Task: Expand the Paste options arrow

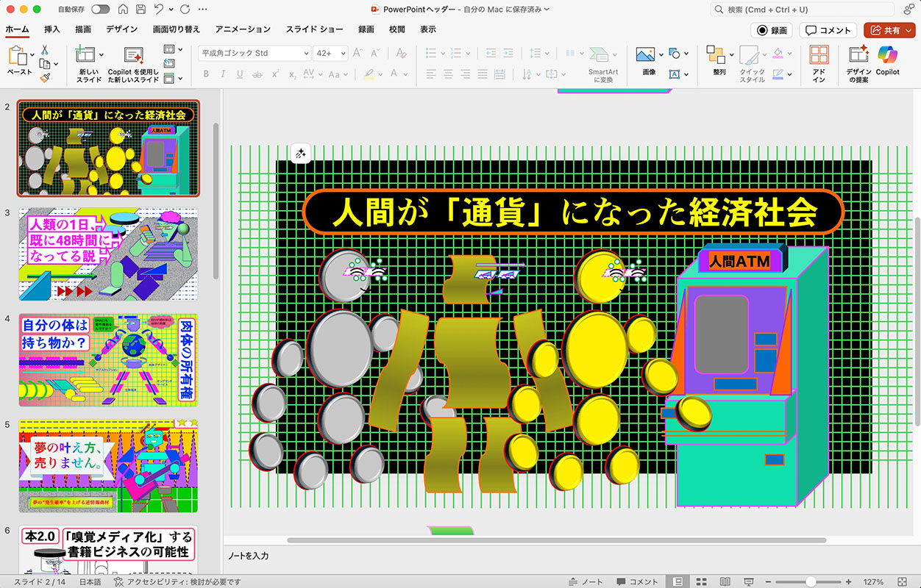Action: pos(32,55)
